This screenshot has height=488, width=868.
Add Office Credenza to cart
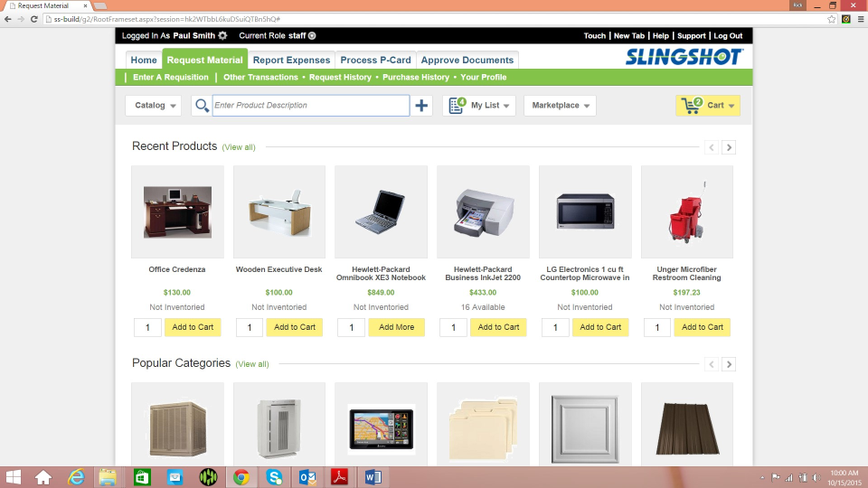tap(193, 327)
